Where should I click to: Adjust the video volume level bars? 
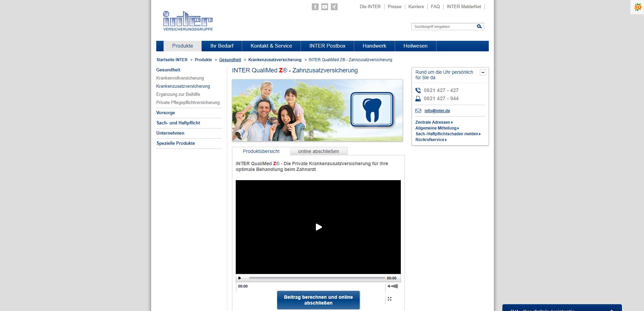(393, 286)
